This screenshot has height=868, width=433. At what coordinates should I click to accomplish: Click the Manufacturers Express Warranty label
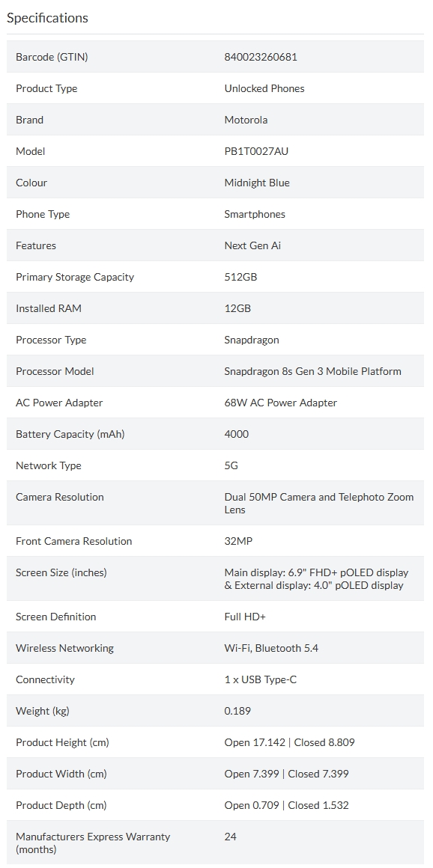[x=93, y=843]
